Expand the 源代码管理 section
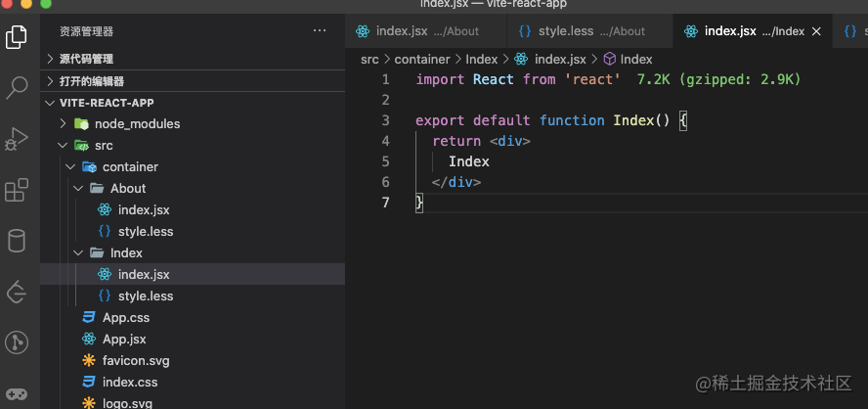 50,59
